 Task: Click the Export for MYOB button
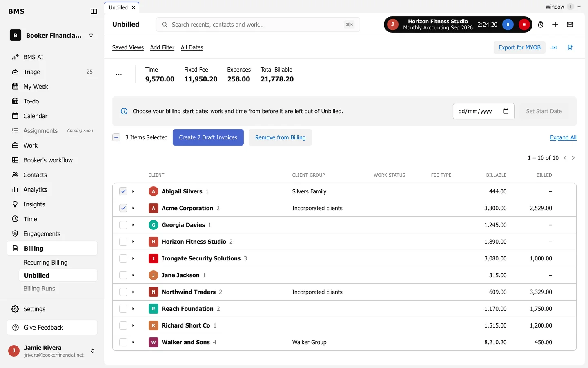(x=519, y=47)
